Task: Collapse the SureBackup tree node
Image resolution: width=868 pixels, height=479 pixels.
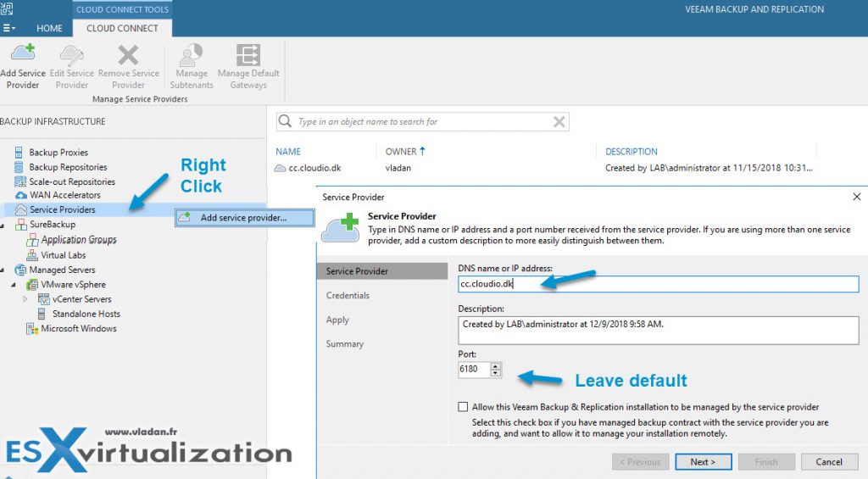Action: pyautogui.click(x=4, y=225)
